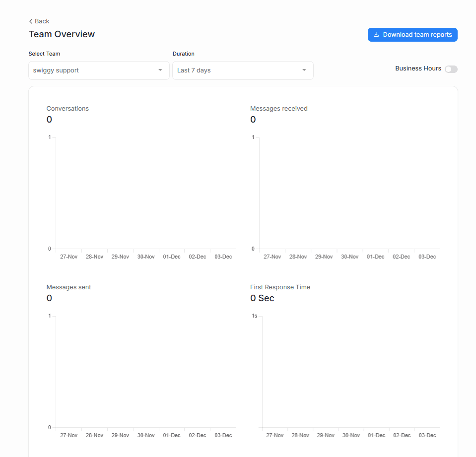Click the 0 Sec response time value
The height and width of the screenshot is (457, 476).
click(x=262, y=298)
